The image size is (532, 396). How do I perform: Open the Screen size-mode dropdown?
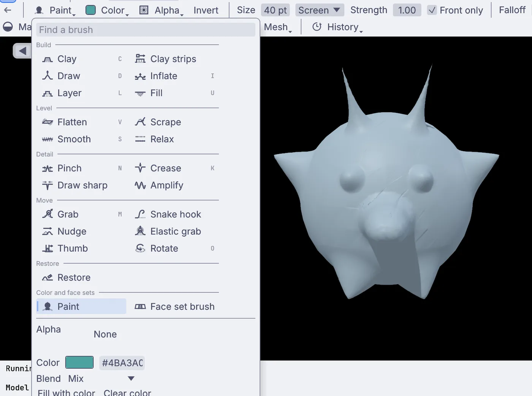tap(320, 10)
